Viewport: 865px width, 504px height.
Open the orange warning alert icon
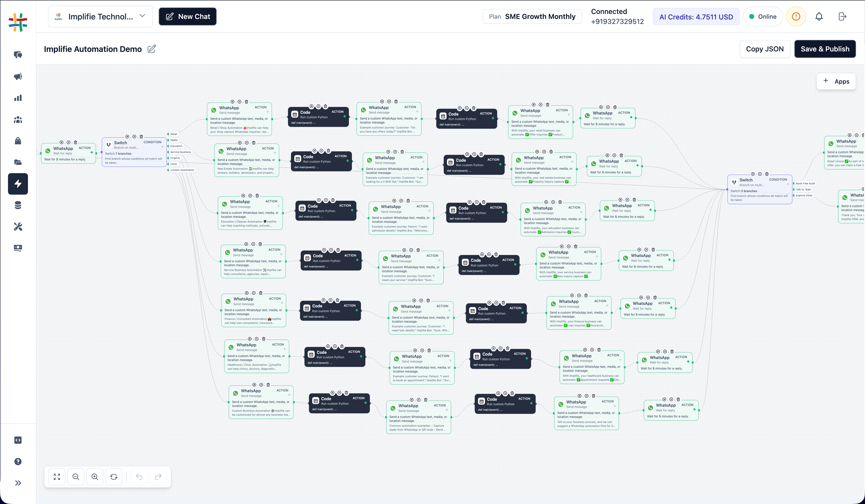[x=796, y=16]
